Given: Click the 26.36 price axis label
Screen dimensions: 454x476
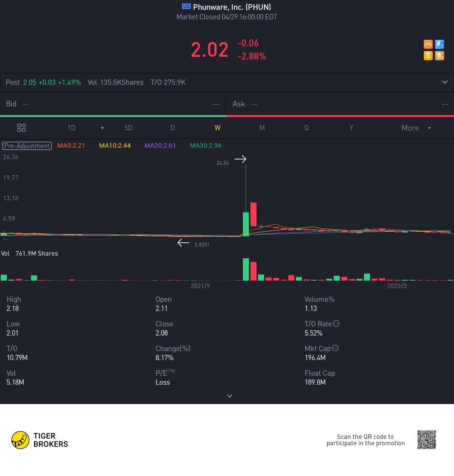Looking at the screenshot, I should 11,157.
